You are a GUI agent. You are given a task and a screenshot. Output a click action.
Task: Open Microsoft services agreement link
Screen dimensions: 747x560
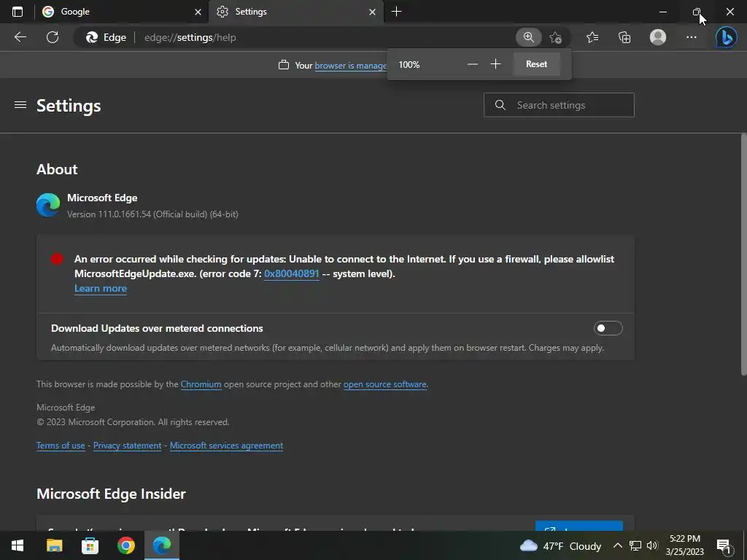click(226, 446)
